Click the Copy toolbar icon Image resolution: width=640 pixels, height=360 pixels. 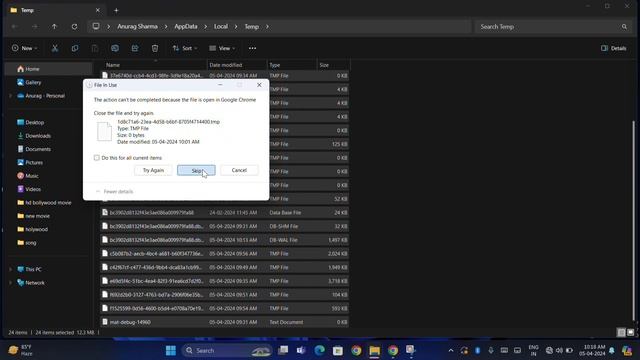pyautogui.click(x=75, y=48)
